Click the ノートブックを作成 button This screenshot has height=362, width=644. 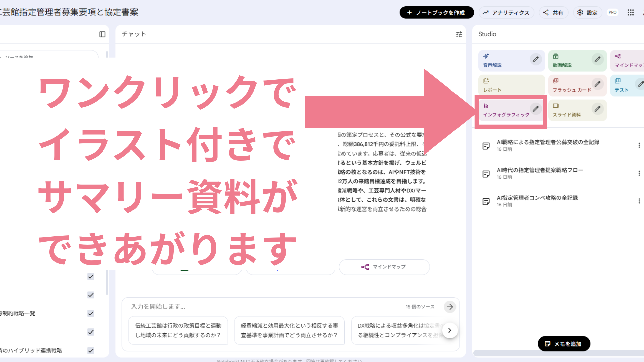point(436,13)
